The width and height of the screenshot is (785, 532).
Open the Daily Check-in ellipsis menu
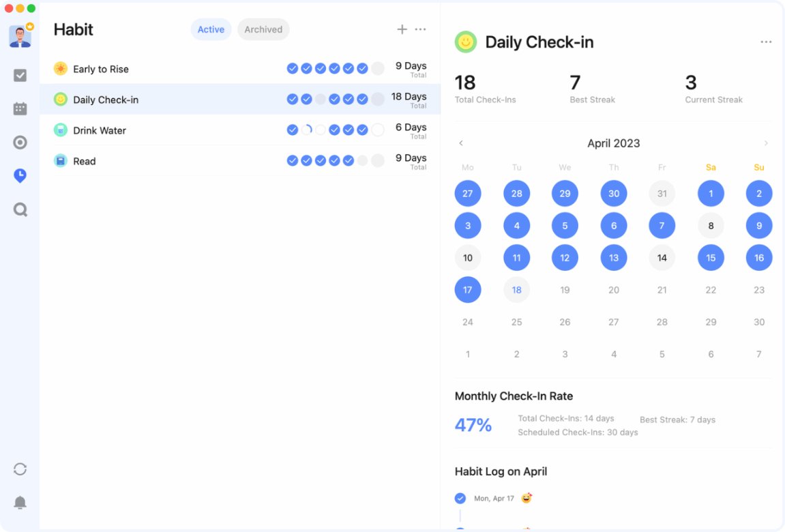click(x=766, y=42)
